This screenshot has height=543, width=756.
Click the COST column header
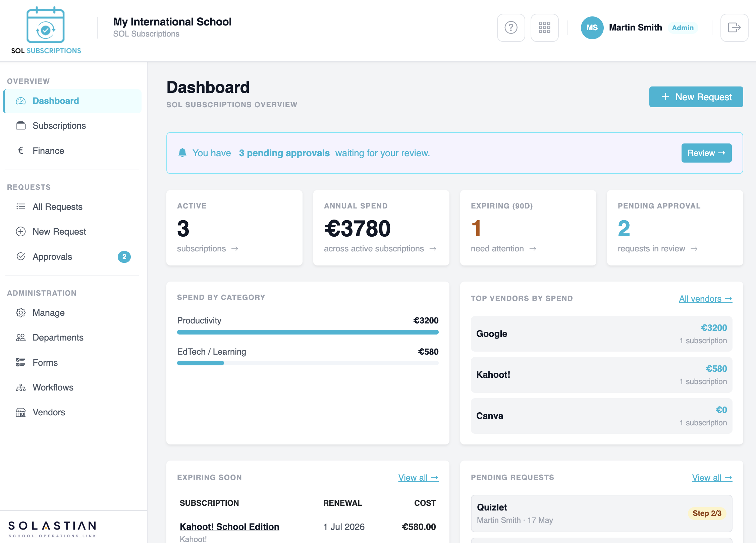pyautogui.click(x=425, y=503)
